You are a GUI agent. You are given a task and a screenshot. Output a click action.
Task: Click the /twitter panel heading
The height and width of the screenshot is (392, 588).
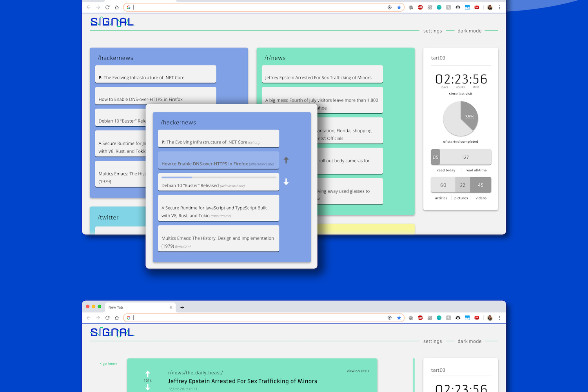point(108,218)
